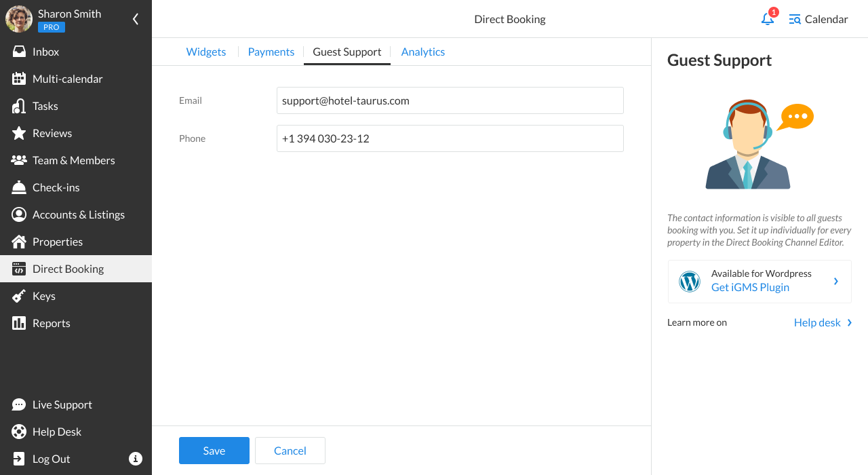Viewport: 868px width, 475px height.
Task: Open the Keys icon
Action: 19,296
